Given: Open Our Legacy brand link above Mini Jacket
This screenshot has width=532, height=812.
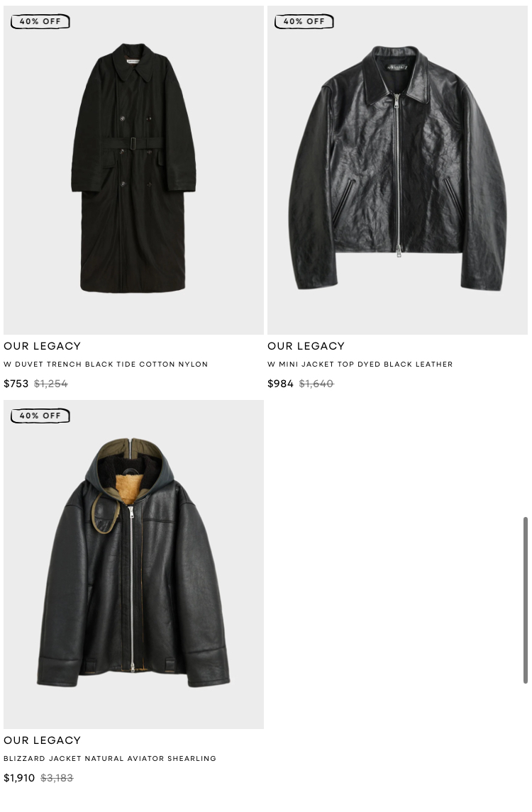Looking at the screenshot, I should [x=306, y=346].
